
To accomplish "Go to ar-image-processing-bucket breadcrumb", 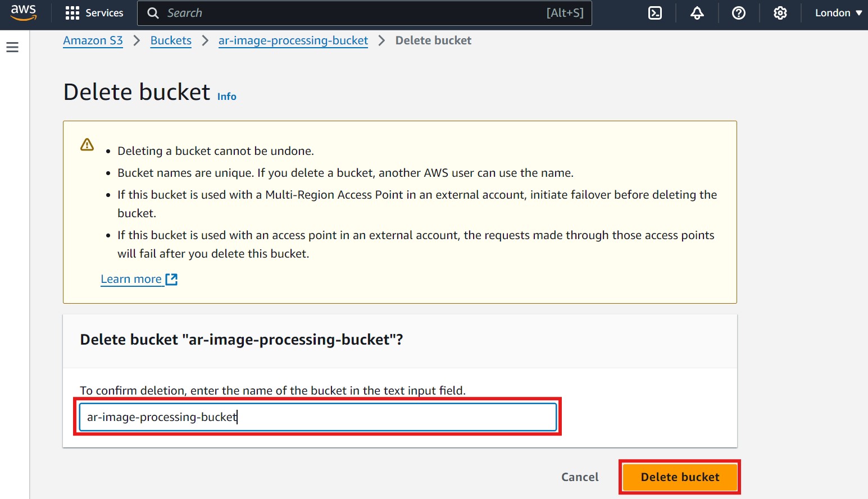I will pyautogui.click(x=293, y=40).
